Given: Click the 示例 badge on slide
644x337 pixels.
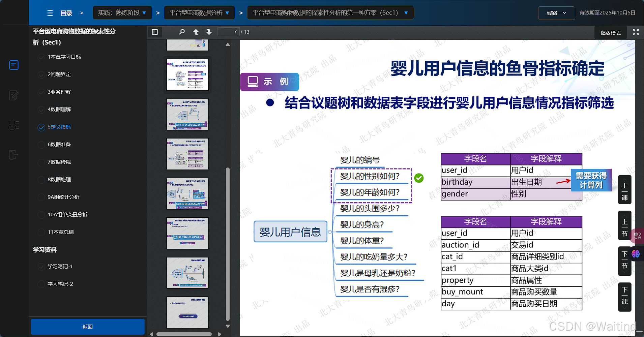Looking at the screenshot, I should coord(269,82).
